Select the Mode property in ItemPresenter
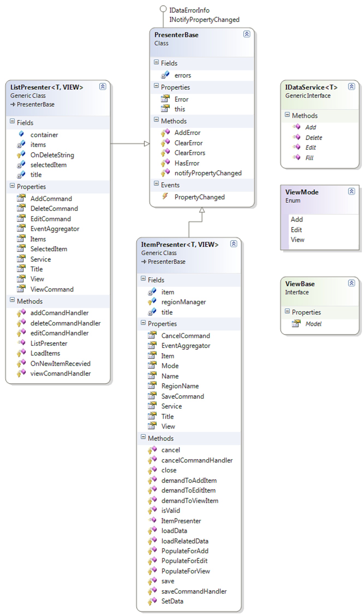 point(170,366)
